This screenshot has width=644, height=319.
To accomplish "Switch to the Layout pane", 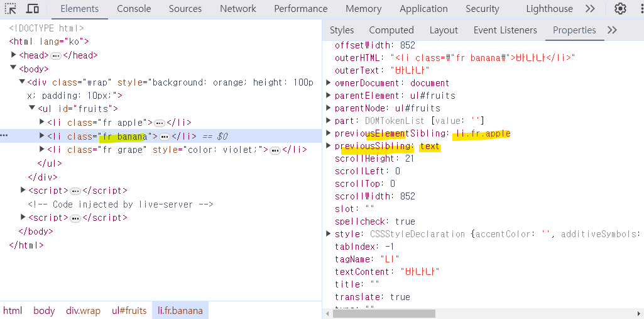I will pos(444,30).
